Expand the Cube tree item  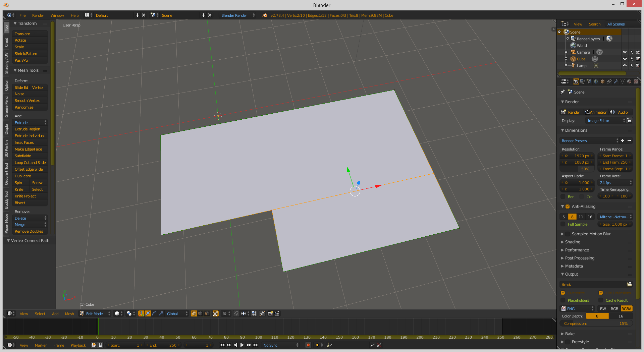[x=566, y=59]
